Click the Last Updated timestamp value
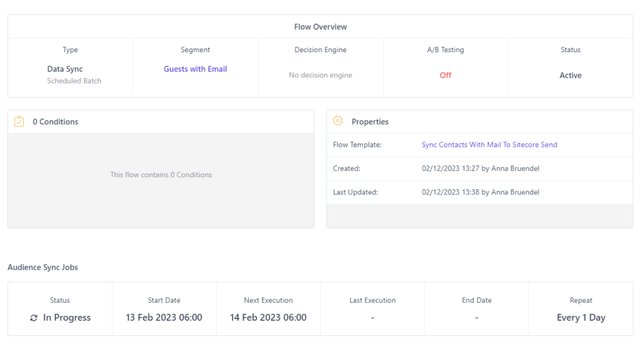644x346 pixels. tap(480, 193)
